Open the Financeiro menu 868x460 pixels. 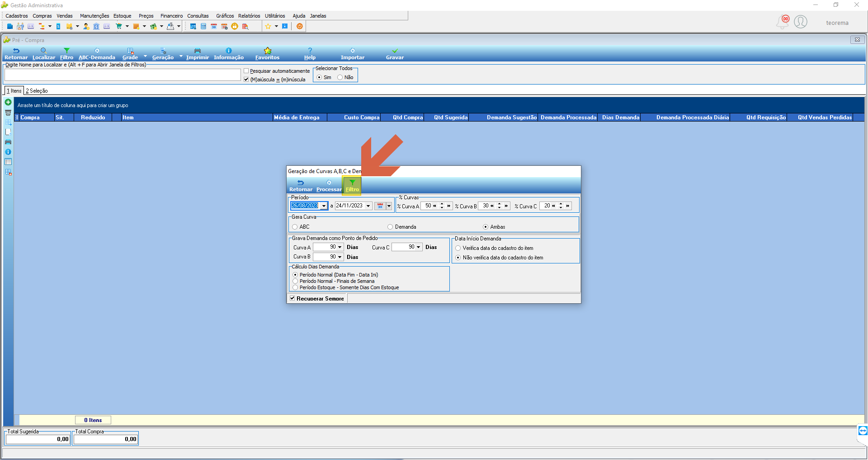[171, 16]
